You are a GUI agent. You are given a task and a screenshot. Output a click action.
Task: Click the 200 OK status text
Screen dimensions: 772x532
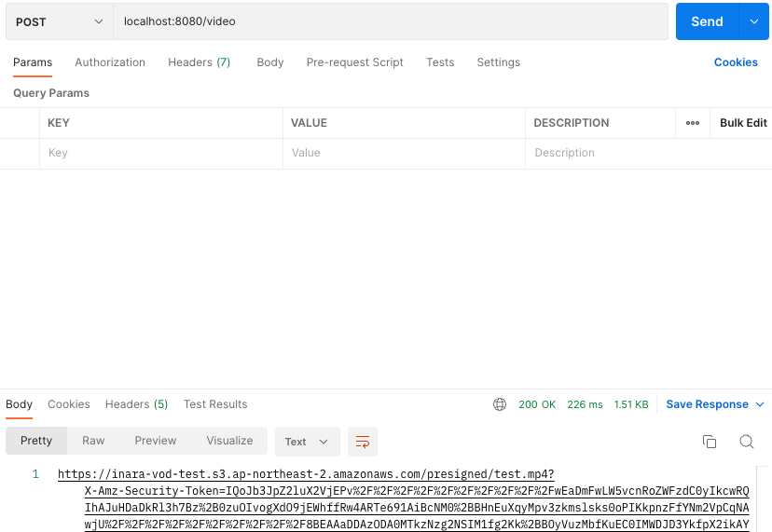tap(537, 404)
